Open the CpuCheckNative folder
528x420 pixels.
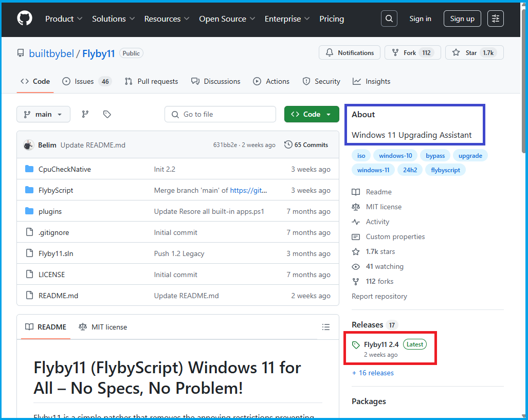pyautogui.click(x=65, y=169)
